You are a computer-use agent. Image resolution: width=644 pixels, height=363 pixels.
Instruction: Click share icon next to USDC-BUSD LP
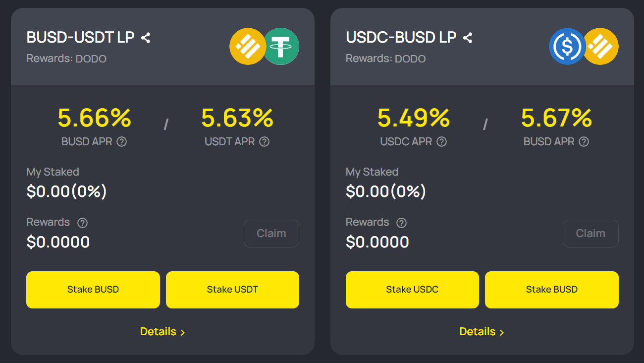pos(468,38)
